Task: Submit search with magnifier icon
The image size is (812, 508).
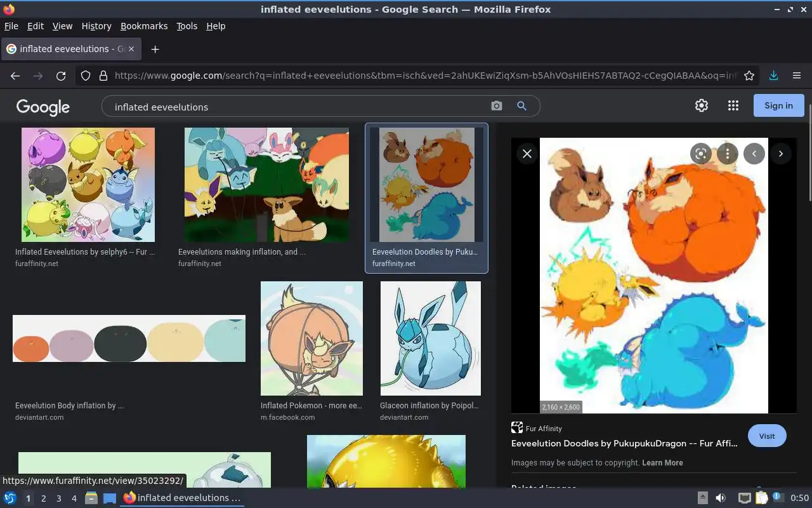Action: point(522,106)
